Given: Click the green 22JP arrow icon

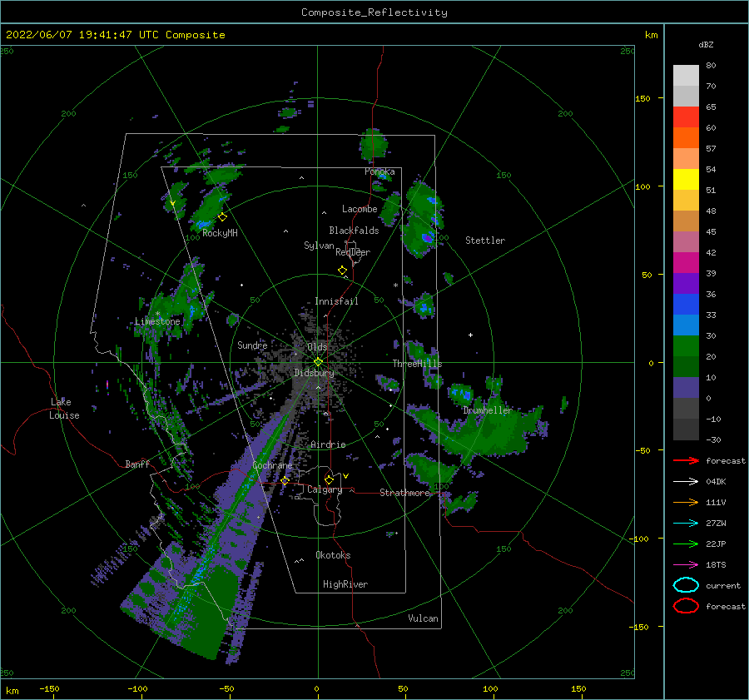Looking at the screenshot, I should pyautogui.click(x=686, y=544).
